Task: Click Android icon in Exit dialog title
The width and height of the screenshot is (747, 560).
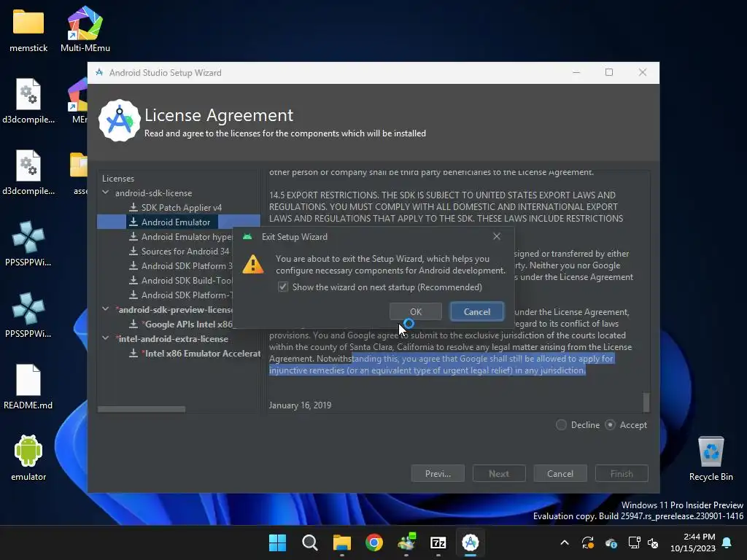Action: [x=247, y=237]
